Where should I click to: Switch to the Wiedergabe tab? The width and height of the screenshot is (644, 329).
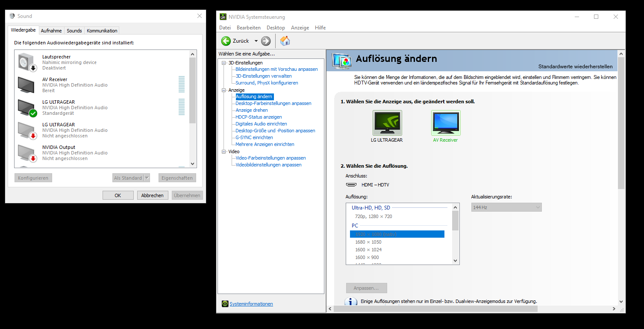coord(23,30)
